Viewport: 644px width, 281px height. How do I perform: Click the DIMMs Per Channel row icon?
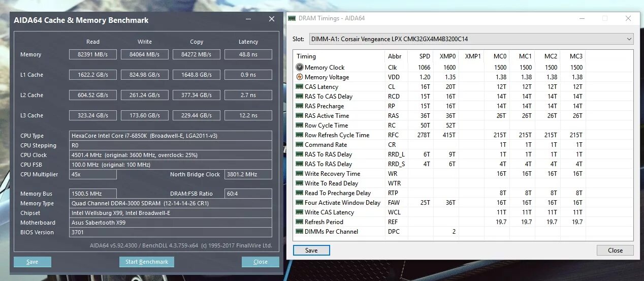(300, 231)
